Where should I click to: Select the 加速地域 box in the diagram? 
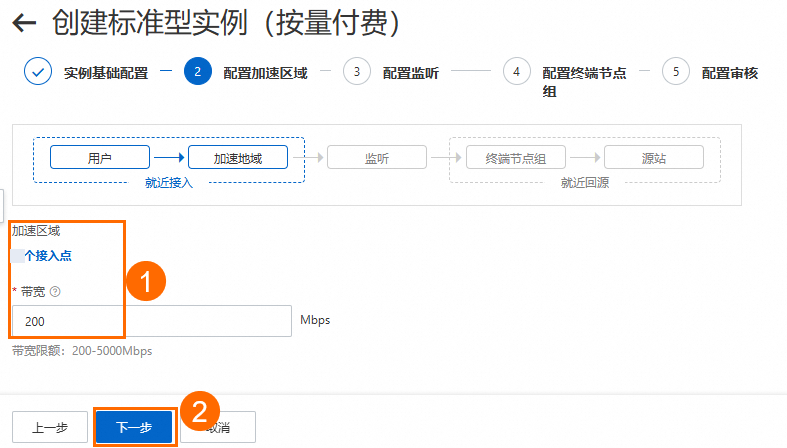tap(238, 158)
